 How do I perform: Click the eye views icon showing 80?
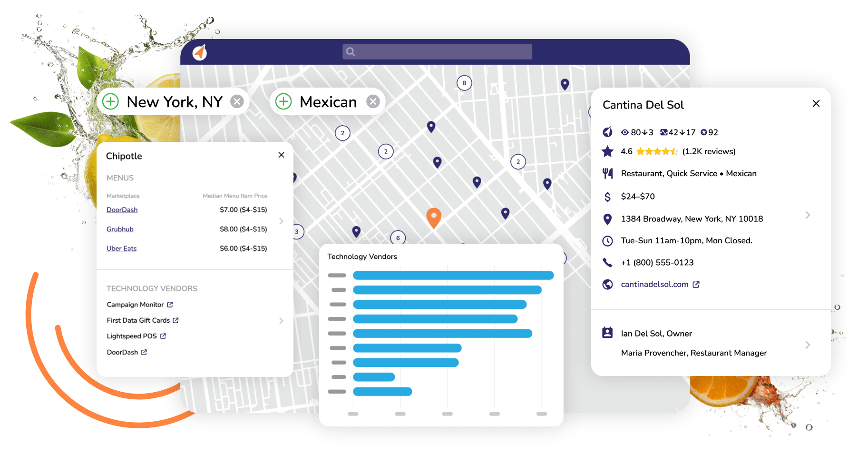click(625, 132)
